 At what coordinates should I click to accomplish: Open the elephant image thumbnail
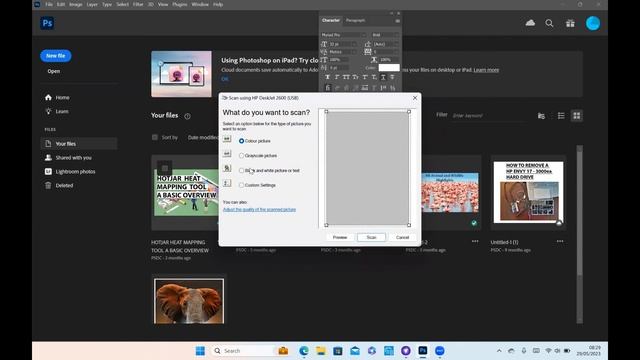click(x=189, y=301)
